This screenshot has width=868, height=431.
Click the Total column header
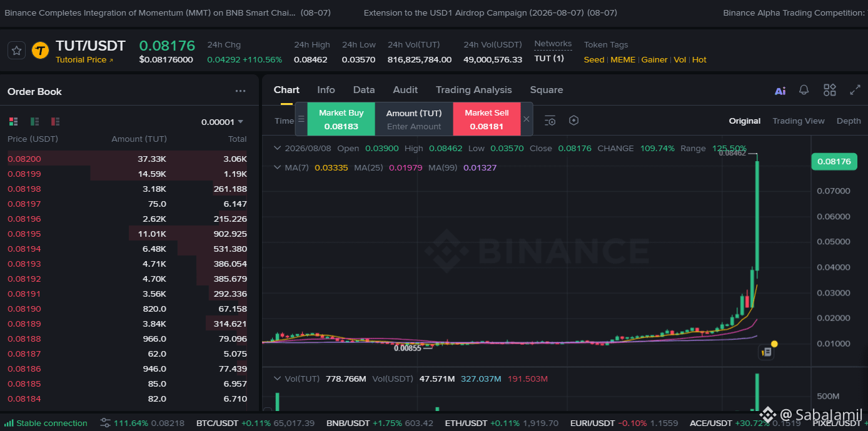[237, 139]
